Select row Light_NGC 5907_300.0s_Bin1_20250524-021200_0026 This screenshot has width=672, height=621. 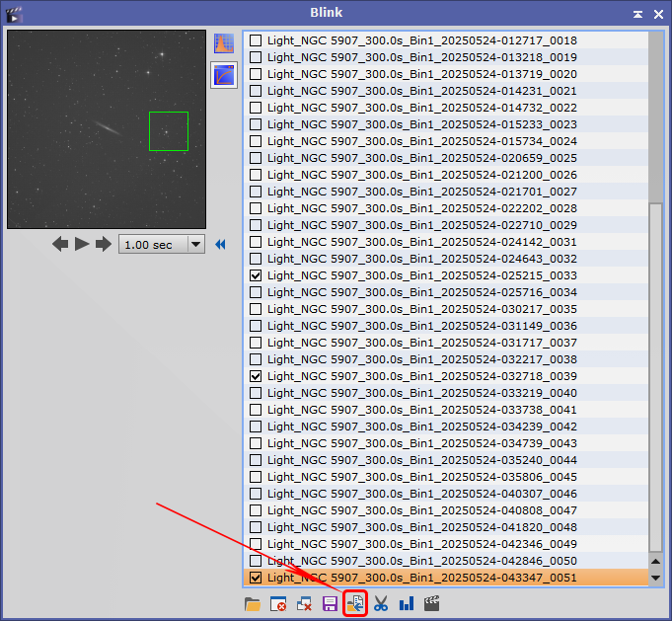[446, 175]
